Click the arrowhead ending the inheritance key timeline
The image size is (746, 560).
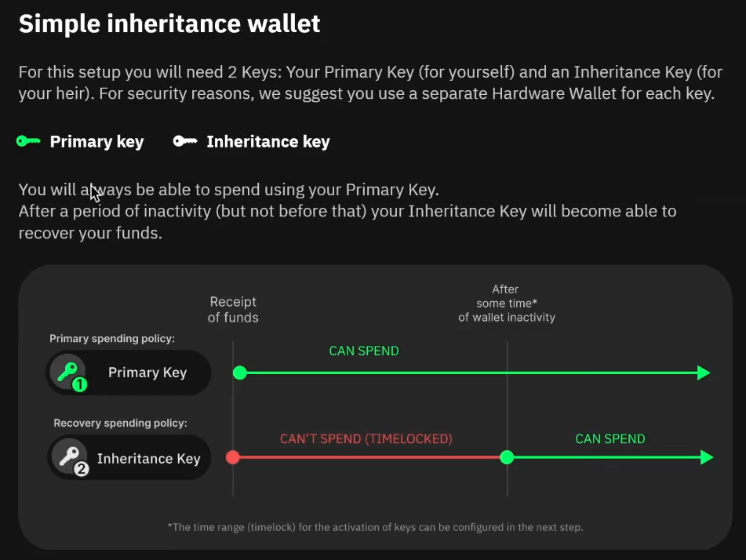(x=706, y=456)
